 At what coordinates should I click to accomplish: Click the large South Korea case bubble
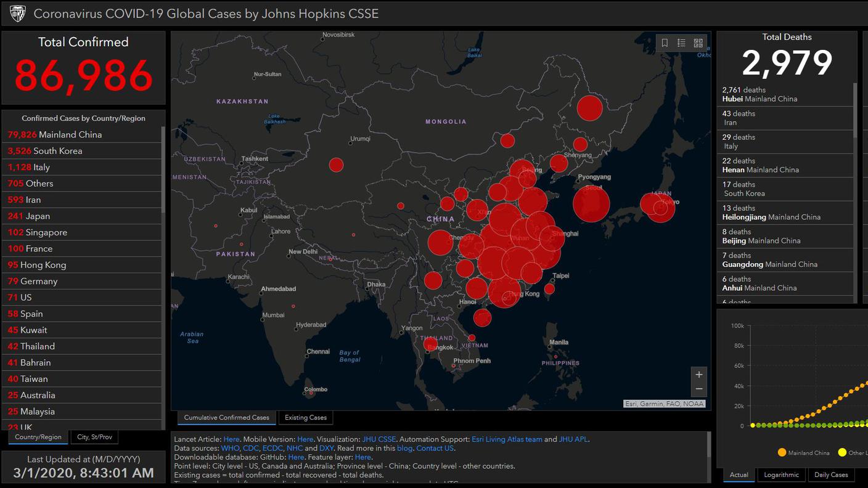coord(591,204)
